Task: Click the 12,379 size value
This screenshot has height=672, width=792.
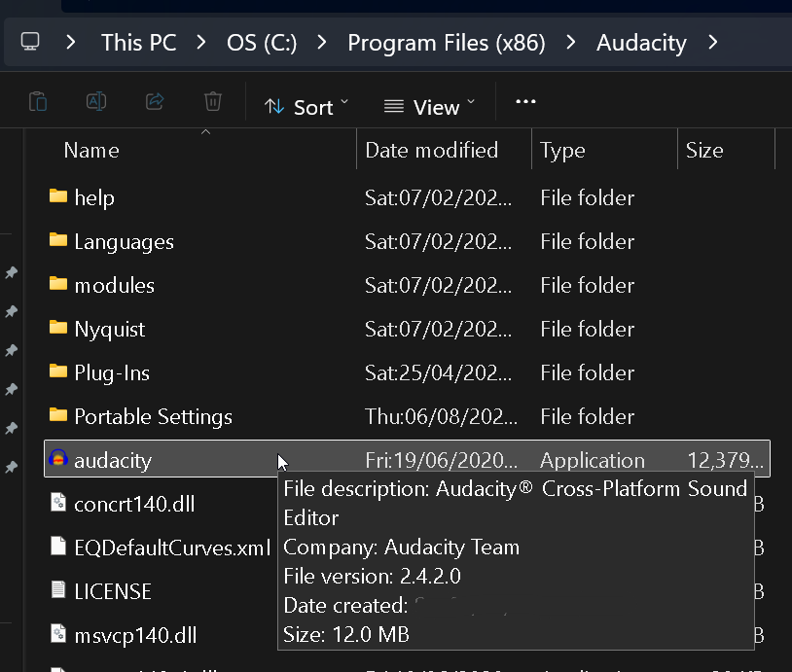Action: (725, 461)
